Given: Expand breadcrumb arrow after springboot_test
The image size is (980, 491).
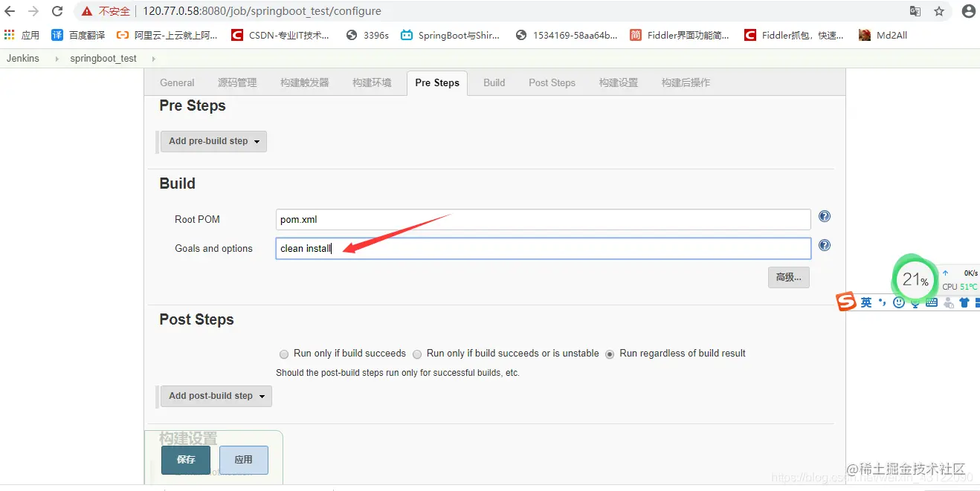Looking at the screenshot, I should click(153, 59).
